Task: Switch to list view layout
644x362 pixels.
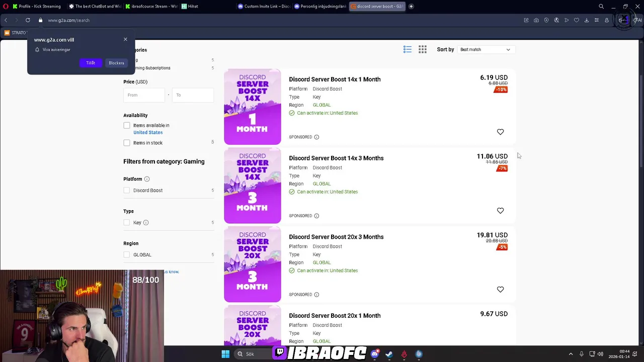Action: coord(408,49)
